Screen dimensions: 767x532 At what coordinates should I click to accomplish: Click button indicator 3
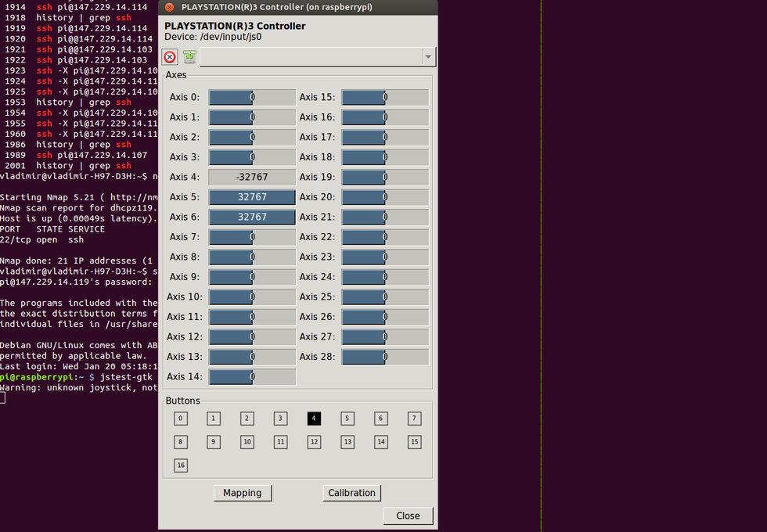click(280, 419)
